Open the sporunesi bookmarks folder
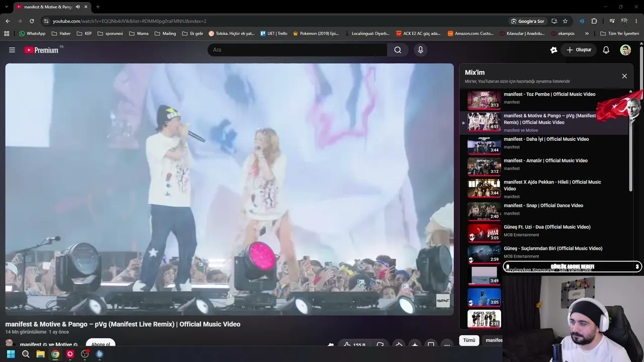Screen dimensions: 644x362 (110, 34)
